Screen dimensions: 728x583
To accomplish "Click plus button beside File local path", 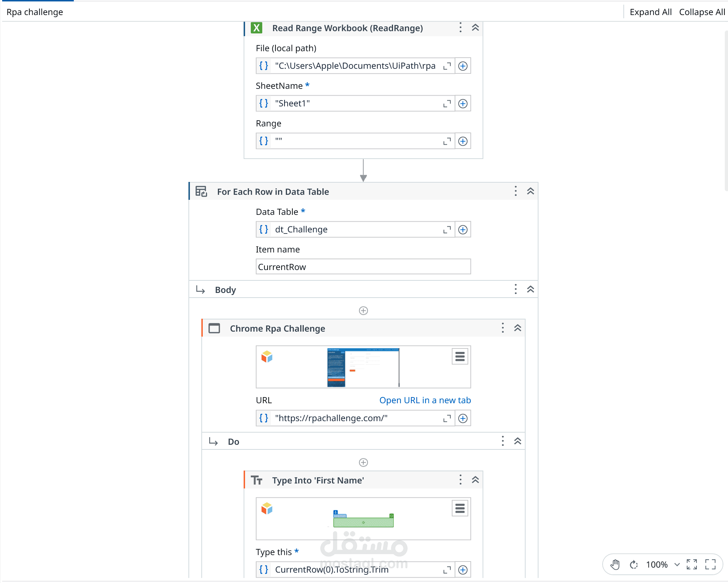I will point(463,66).
